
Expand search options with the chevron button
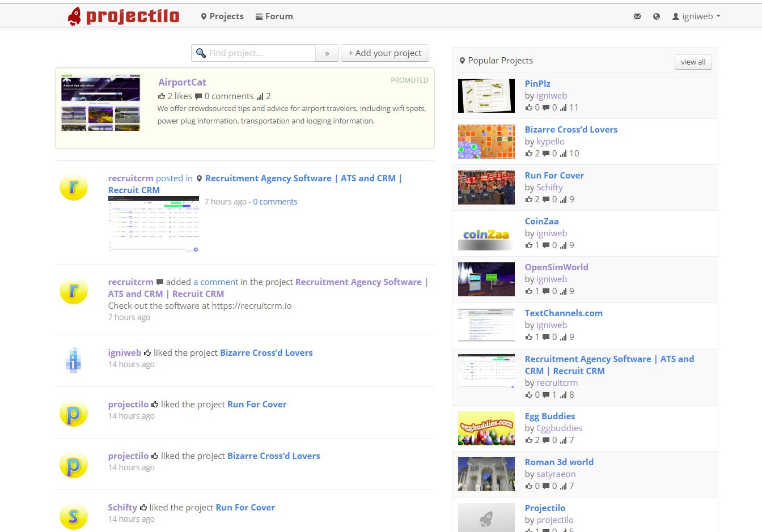(x=327, y=53)
